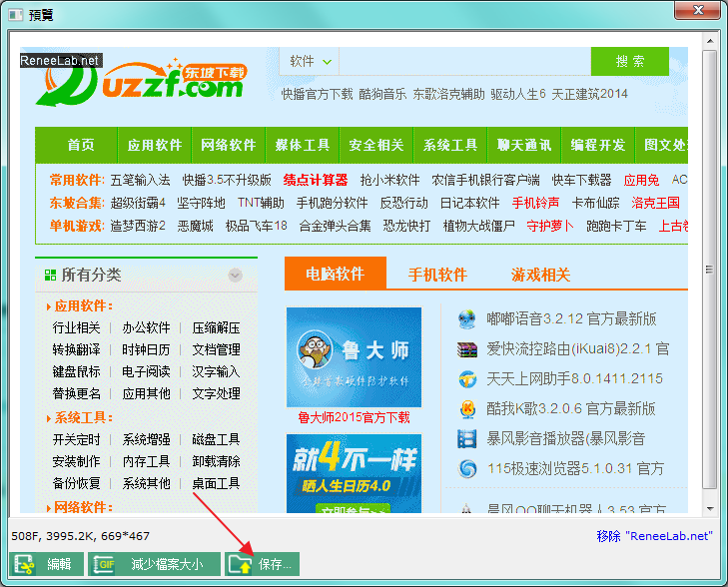Screen dimensions: 728x587
Task: Click the scrollbar up arrow
Action: pos(710,41)
